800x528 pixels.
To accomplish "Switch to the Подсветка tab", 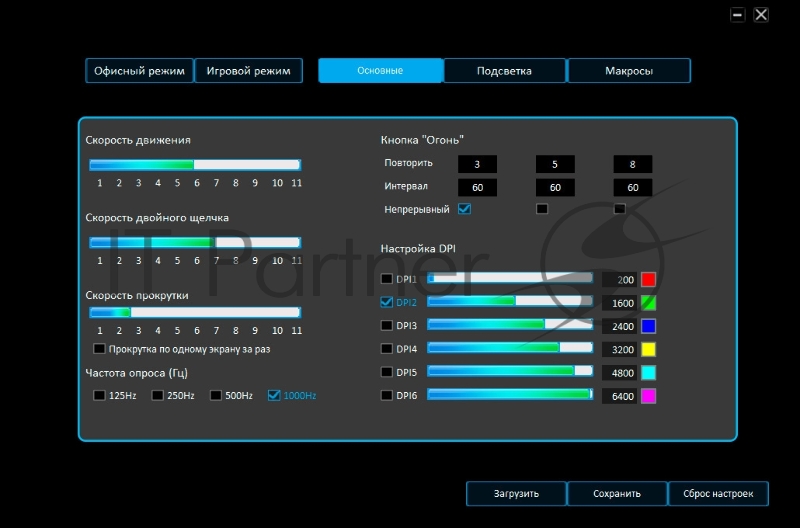I will pyautogui.click(x=504, y=71).
